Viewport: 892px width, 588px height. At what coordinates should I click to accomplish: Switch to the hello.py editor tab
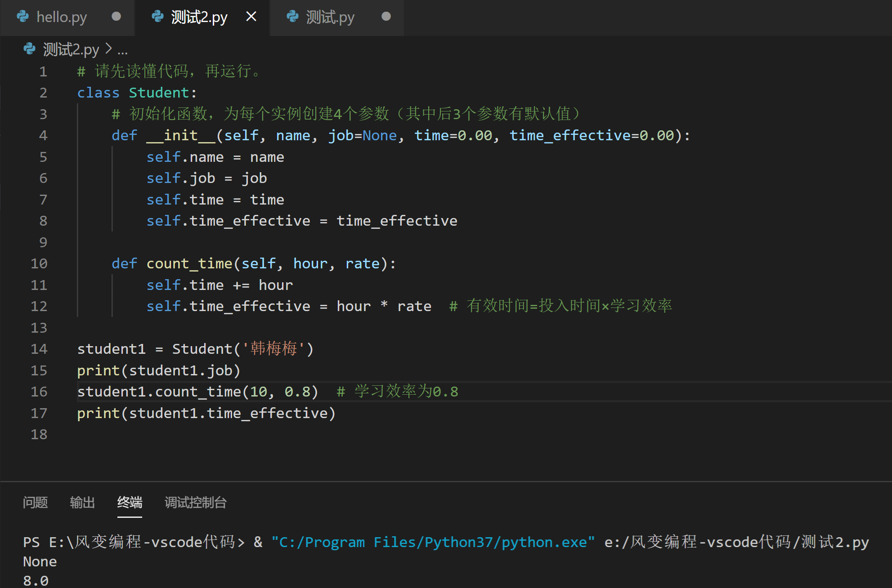pos(67,17)
